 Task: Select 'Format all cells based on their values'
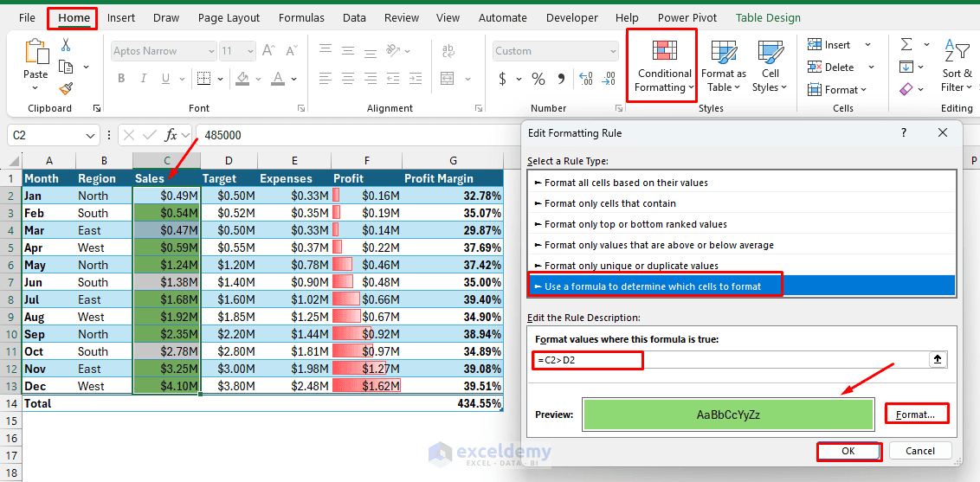click(x=741, y=183)
